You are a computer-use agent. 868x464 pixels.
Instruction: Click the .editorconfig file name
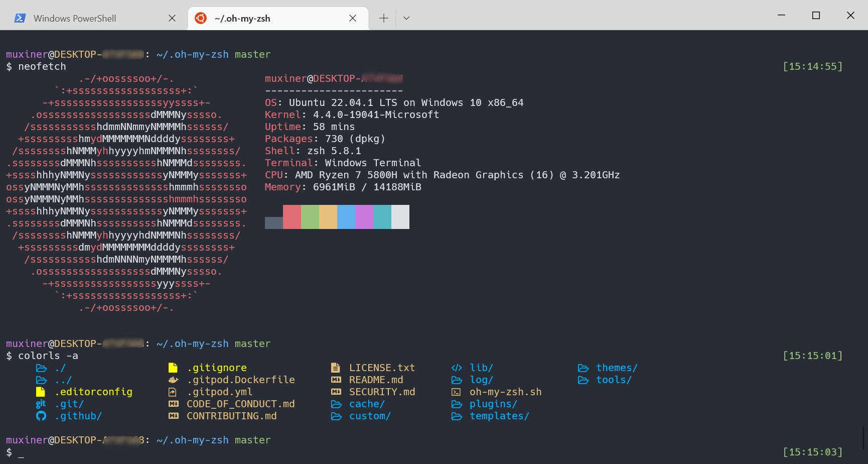coord(93,392)
